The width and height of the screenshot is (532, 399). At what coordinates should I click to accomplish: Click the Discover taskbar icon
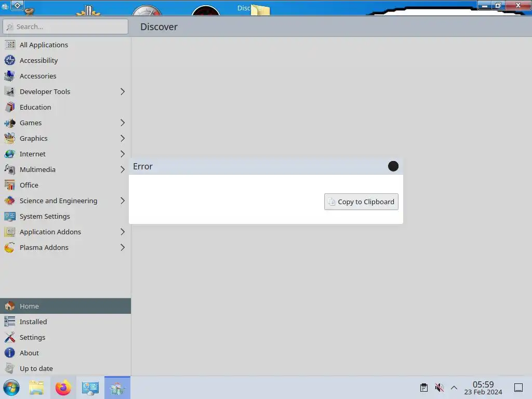click(x=117, y=388)
